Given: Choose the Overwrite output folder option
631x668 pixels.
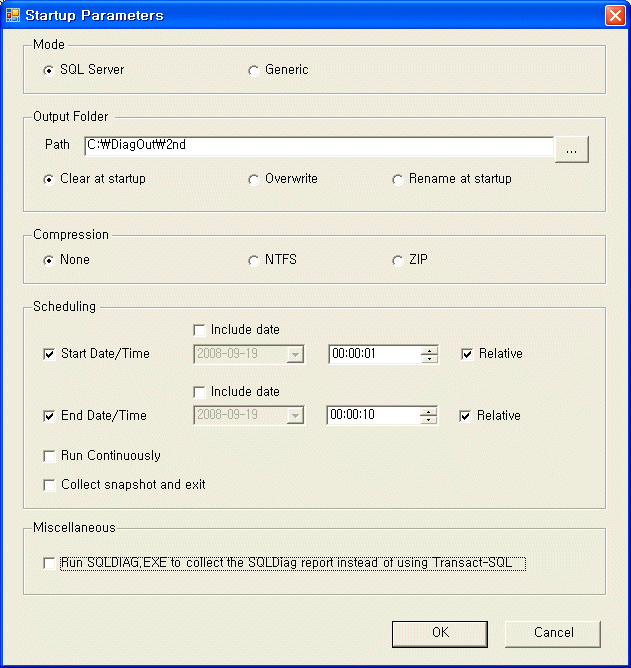Looking at the screenshot, I should (254, 179).
